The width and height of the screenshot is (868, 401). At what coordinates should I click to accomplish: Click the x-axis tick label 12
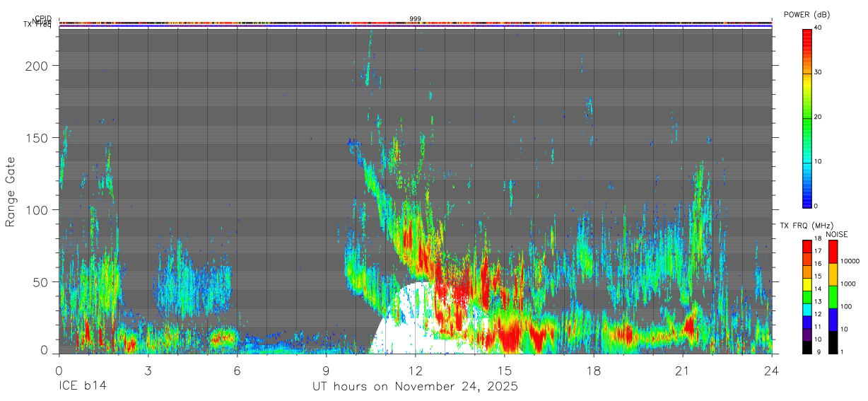click(x=415, y=371)
